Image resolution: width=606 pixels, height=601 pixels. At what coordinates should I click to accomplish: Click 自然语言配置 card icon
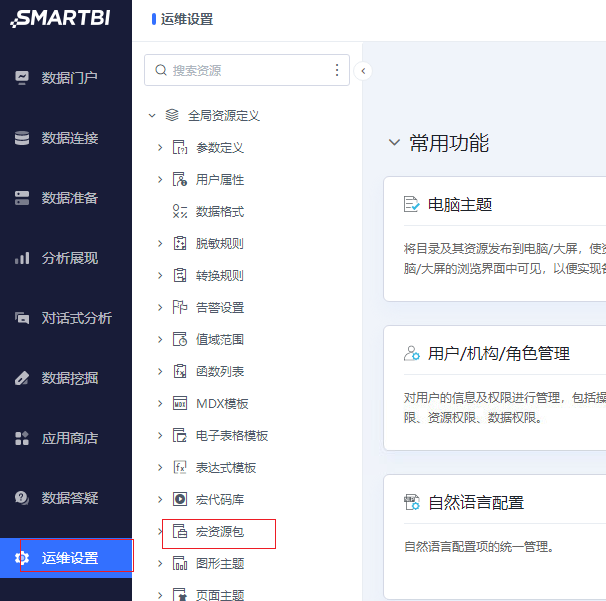click(411, 502)
